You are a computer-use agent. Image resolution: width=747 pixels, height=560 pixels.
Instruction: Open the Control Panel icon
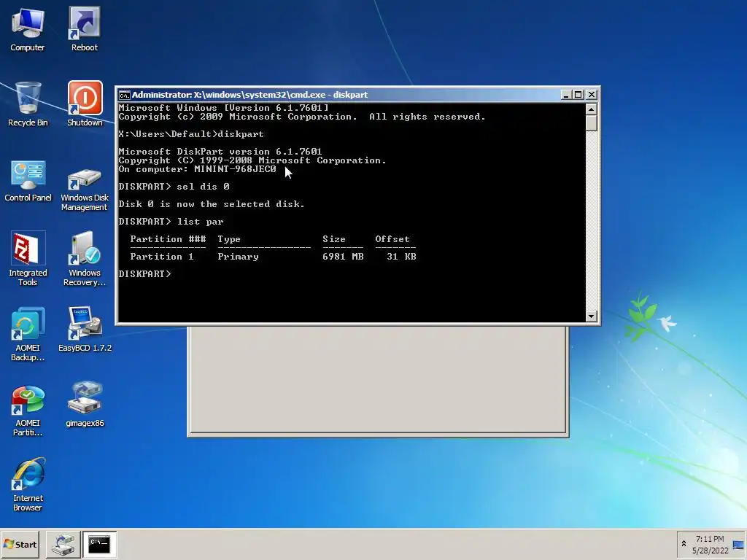(28, 181)
